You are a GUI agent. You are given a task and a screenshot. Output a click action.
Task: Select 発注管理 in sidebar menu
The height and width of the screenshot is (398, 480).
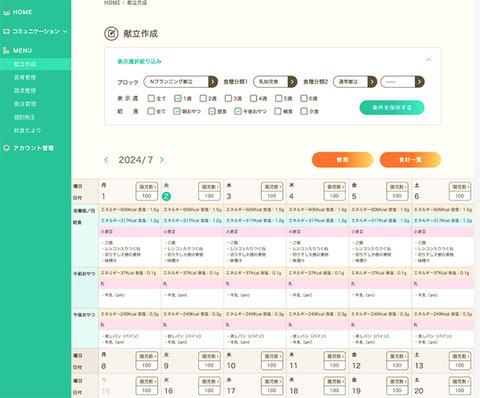click(25, 104)
